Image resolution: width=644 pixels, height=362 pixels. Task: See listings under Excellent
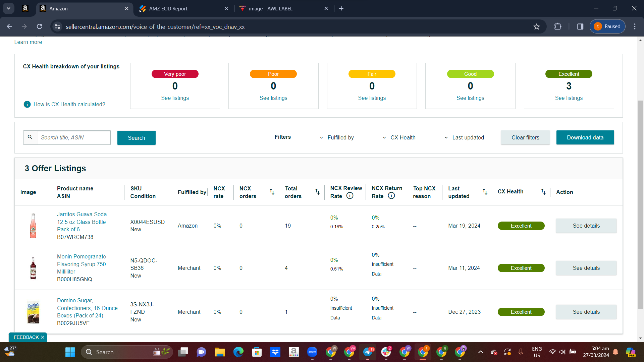(x=569, y=98)
